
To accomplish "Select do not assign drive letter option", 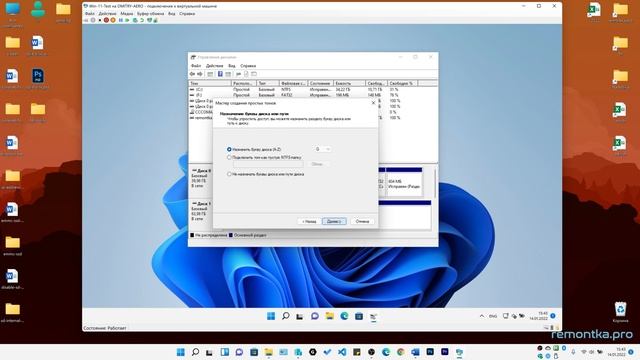I will point(229,174).
